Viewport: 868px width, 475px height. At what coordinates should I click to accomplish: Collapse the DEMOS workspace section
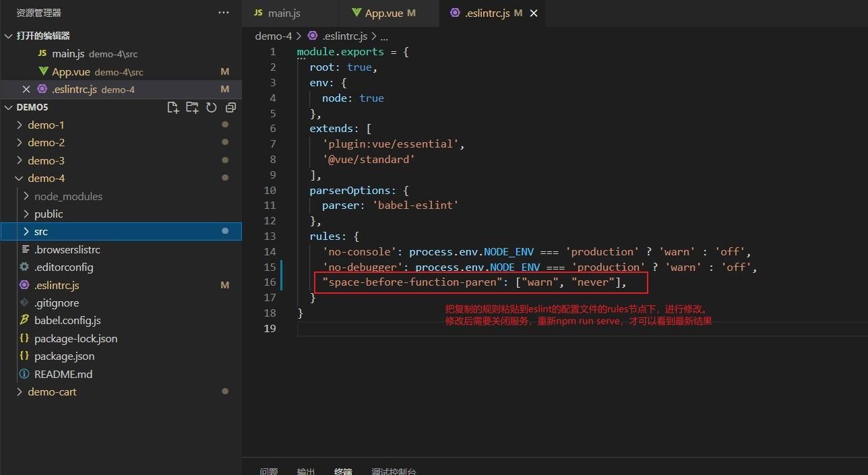[x=32, y=107]
